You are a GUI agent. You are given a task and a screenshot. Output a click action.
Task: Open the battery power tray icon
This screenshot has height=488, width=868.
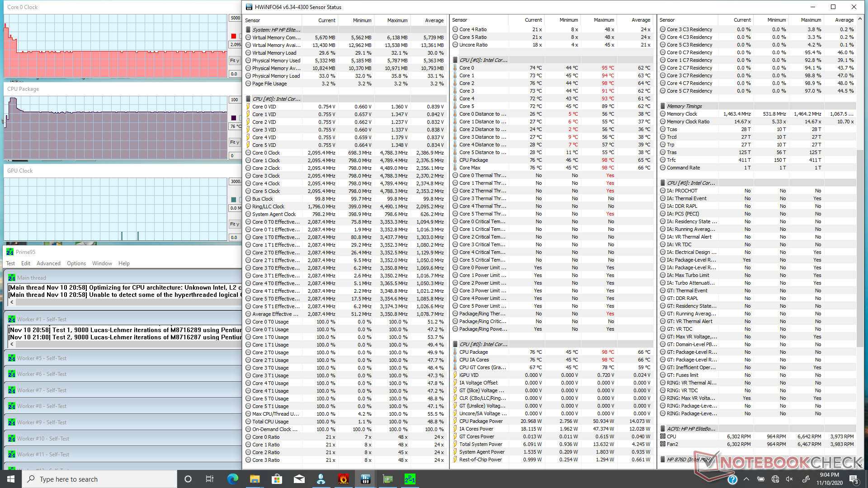coord(761,479)
